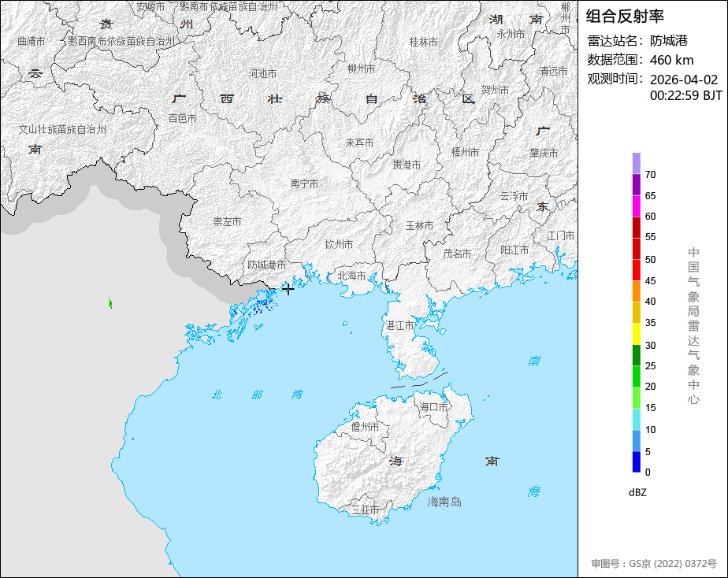This screenshot has width=728, height=578.
Task: Click the 防城港市 map label
Action: pos(266,265)
